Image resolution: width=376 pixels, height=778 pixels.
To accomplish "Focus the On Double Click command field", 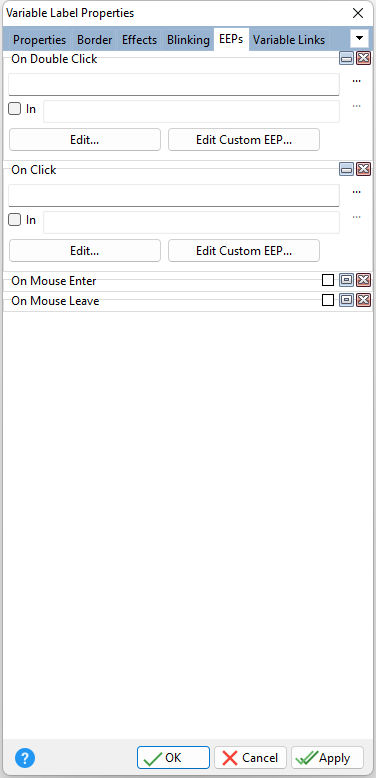I will [x=174, y=84].
